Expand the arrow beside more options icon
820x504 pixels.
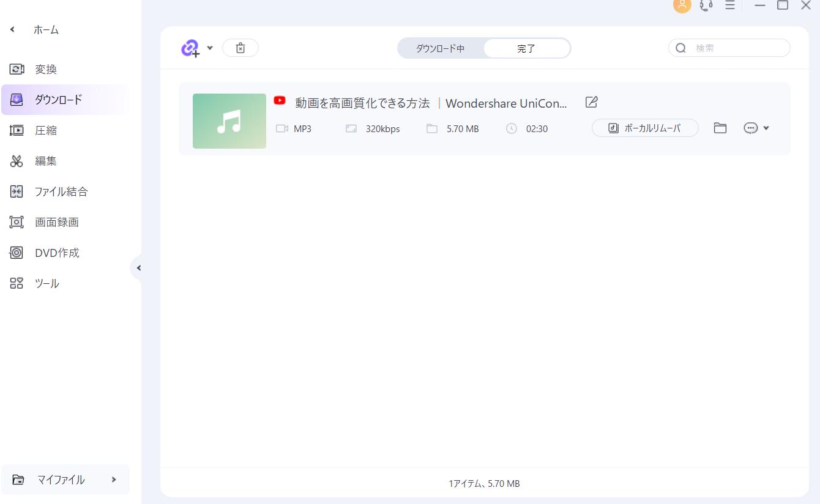click(766, 128)
